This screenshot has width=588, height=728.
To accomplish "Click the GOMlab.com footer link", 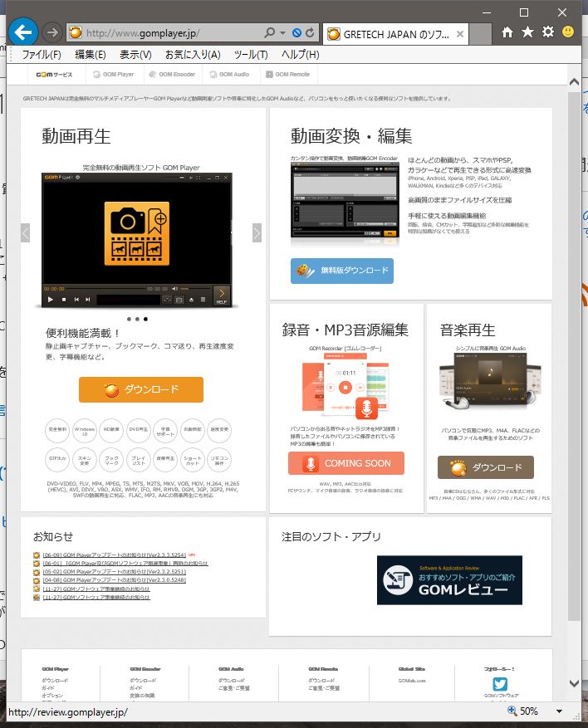I will click(411, 681).
